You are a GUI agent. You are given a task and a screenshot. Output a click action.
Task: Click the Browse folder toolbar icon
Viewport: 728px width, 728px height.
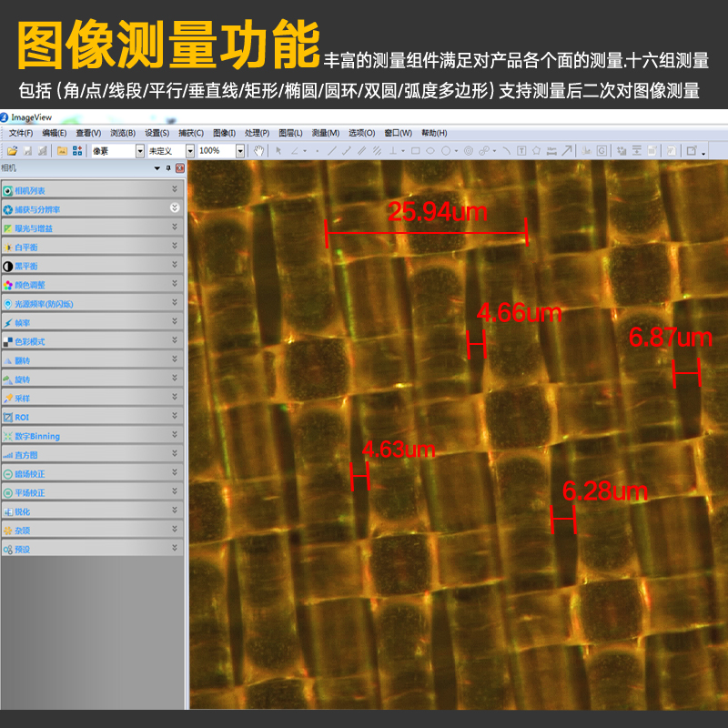click(x=62, y=151)
